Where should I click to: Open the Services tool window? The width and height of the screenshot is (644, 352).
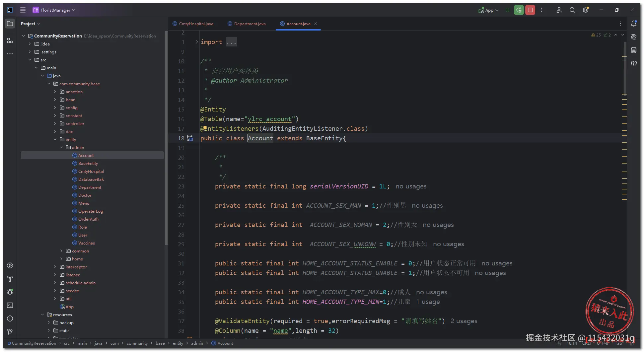[10, 265]
